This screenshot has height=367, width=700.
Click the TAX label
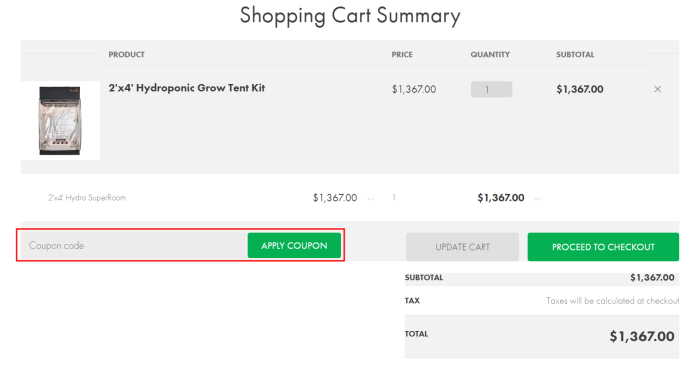[x=412, y=300]
